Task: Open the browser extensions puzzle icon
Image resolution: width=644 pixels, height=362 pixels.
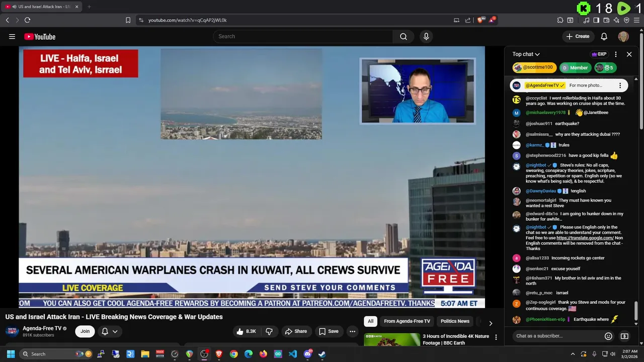Action: (560, 20)
